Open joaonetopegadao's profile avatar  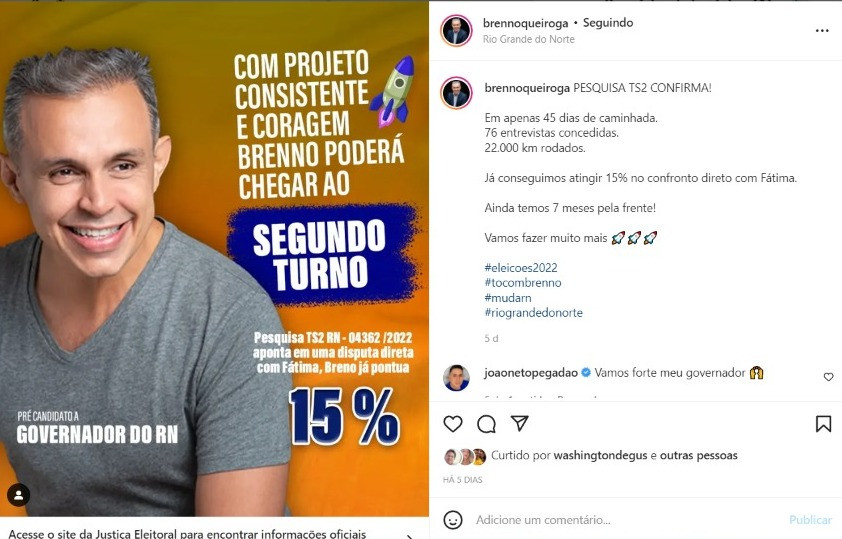pyautogui.click(x=456, y=377)
